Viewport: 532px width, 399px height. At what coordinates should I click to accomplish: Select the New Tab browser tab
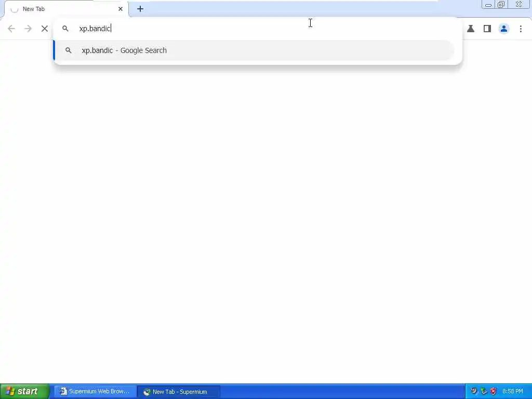(x=66, y=9)
